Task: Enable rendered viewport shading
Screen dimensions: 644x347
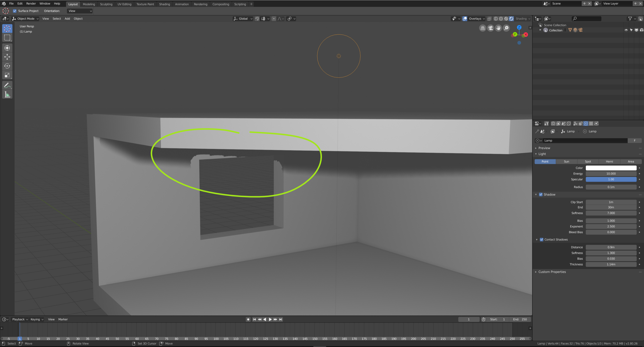Action: pyautogui.click(x=511, y=18)
